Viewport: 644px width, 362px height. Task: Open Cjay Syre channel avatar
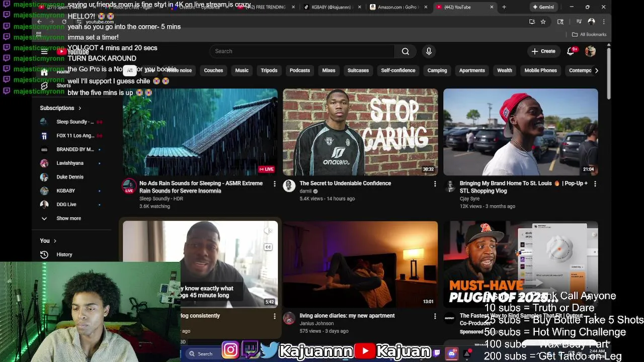click(450, 186)
